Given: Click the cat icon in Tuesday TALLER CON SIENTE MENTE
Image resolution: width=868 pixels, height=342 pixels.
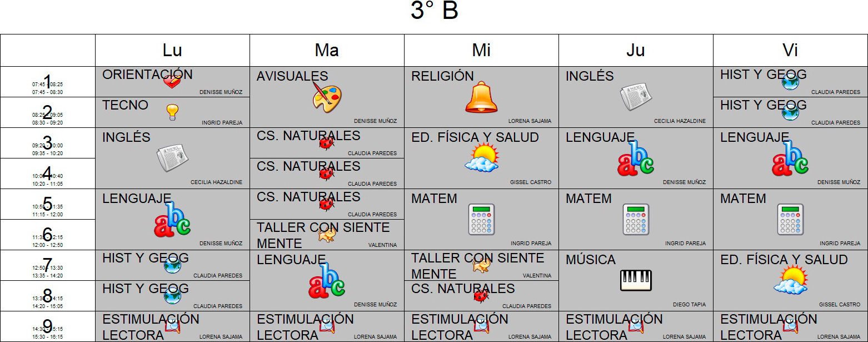Looking at the screenshot, I should (x=326, y=235).
